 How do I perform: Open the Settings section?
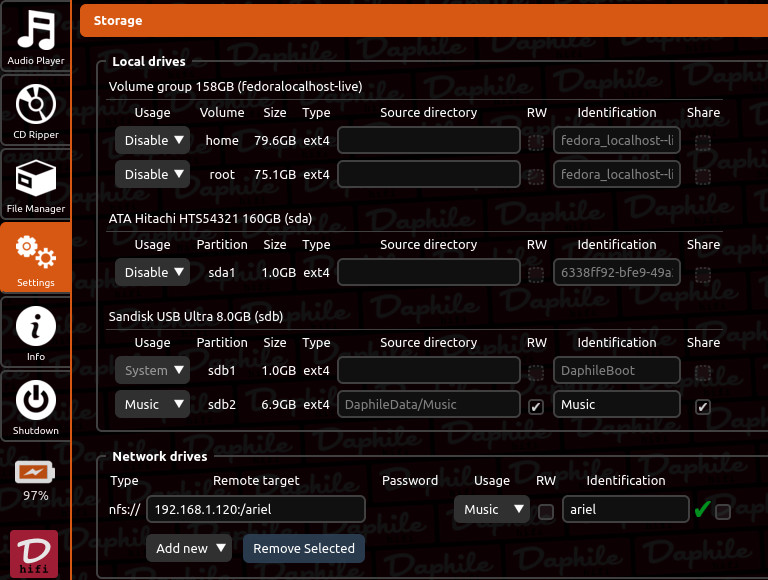point(35,259)
